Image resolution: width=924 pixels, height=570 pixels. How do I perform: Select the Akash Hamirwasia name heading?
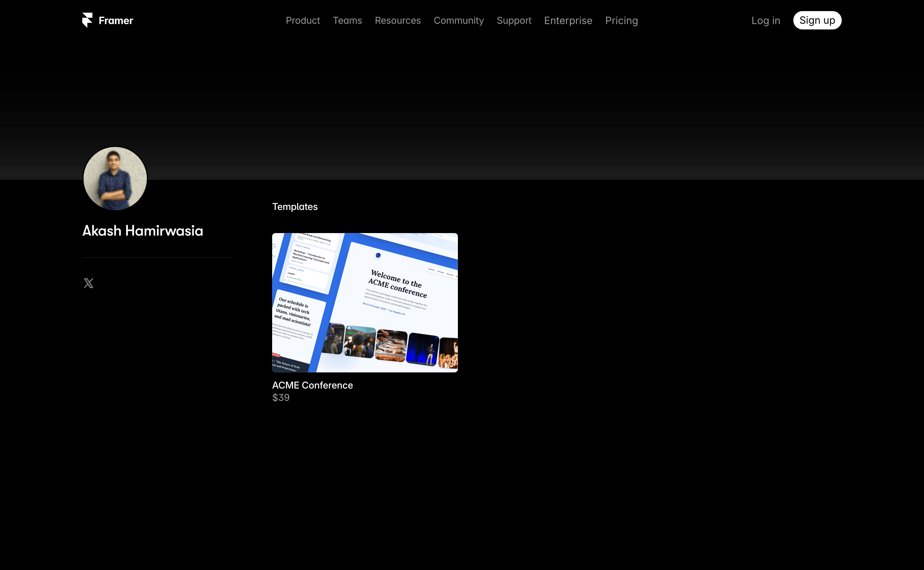pyautogui.click(x=143, y=231)
